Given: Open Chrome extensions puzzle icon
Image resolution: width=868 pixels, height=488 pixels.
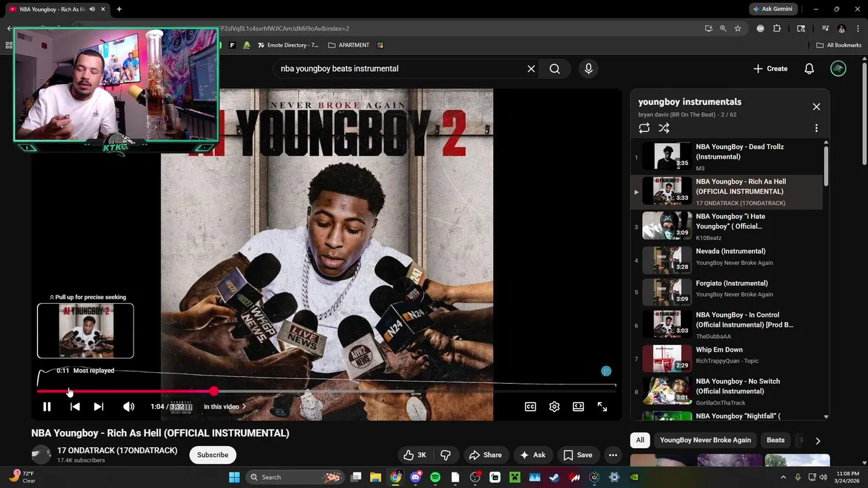Looking at the screenshot, I should pos(777,28).
